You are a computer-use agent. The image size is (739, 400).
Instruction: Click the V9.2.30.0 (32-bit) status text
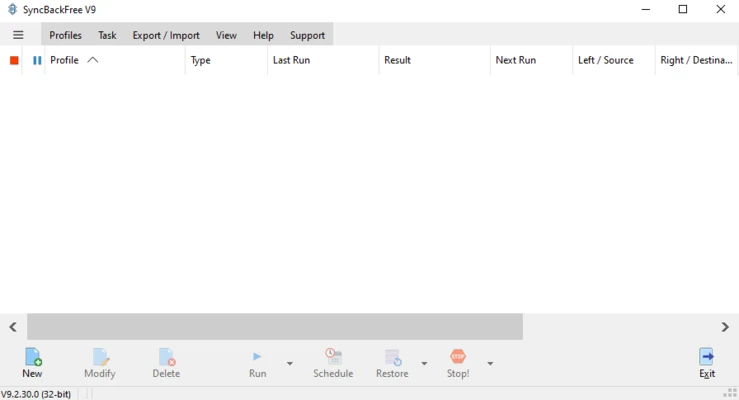[x=36, y=394]
